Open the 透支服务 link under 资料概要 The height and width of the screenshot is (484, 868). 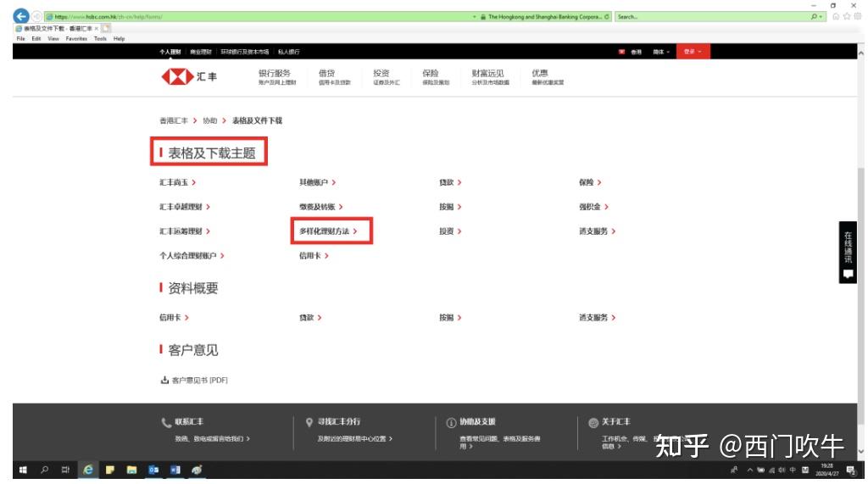click(598, 317)
